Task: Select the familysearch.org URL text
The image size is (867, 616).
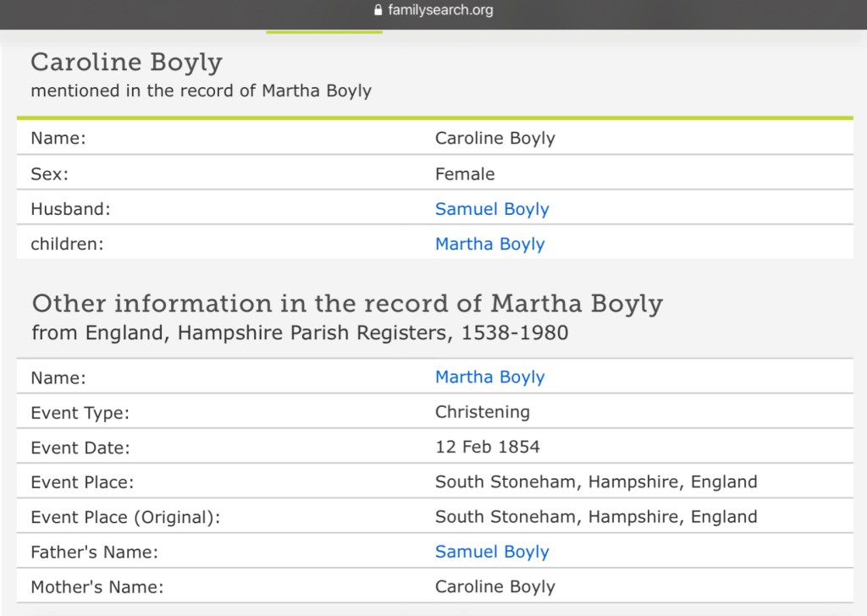Action: pos(439,11)
